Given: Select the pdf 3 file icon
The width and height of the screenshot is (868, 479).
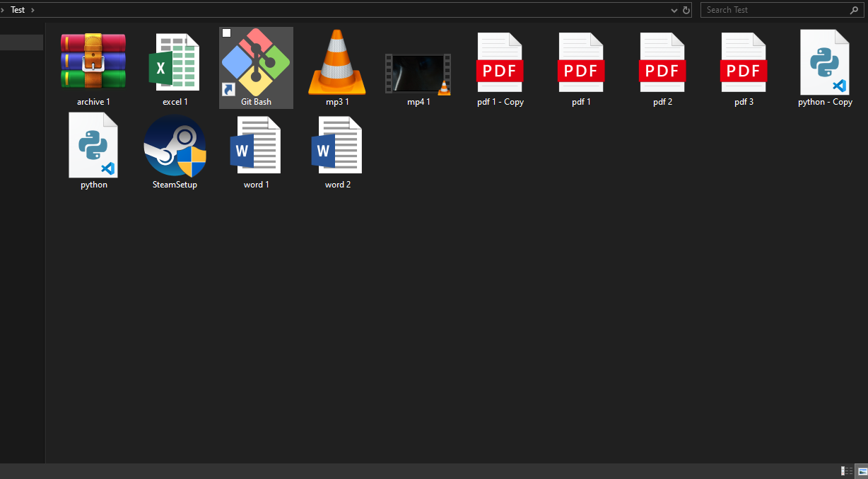Looking at the screenshot, I should click(744, 62).
